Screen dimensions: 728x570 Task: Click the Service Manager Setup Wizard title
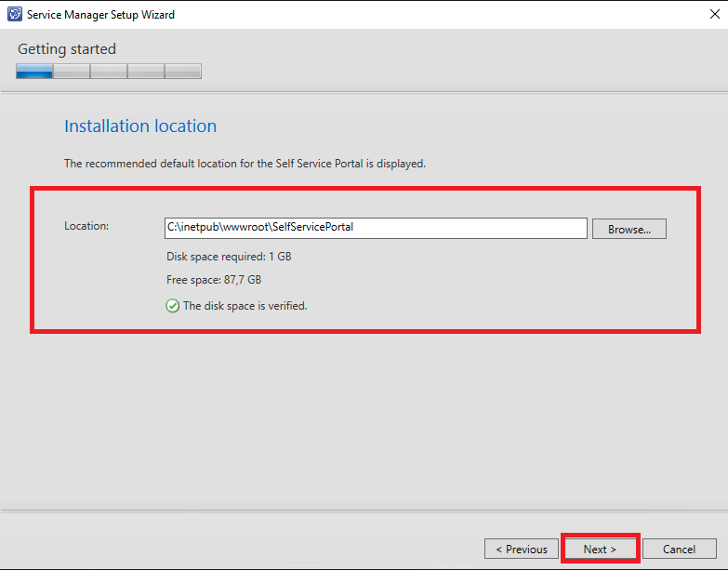click(100, 15)
